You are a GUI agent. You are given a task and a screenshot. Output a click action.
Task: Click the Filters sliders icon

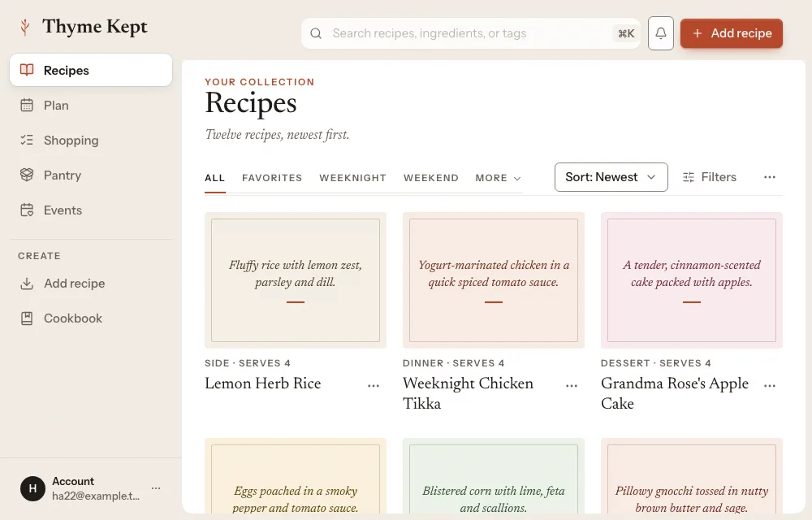click(689, 177)
